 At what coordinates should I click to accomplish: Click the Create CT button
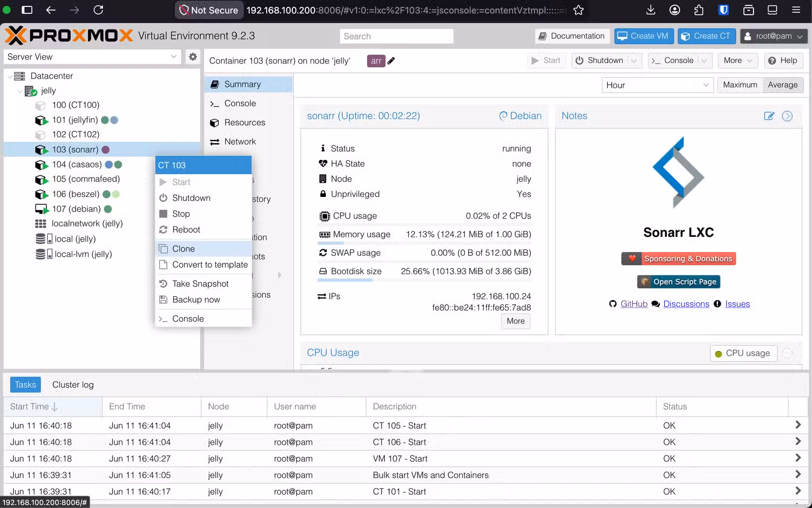click(x=707, y=36)
